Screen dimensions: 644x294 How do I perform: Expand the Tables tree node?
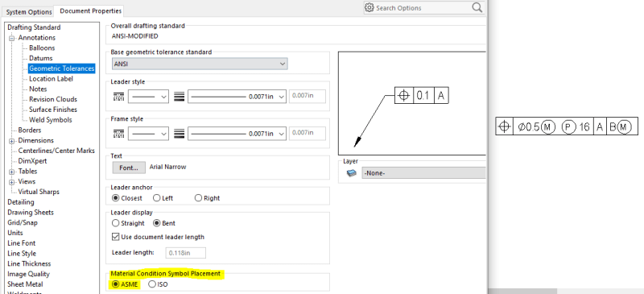12,172
